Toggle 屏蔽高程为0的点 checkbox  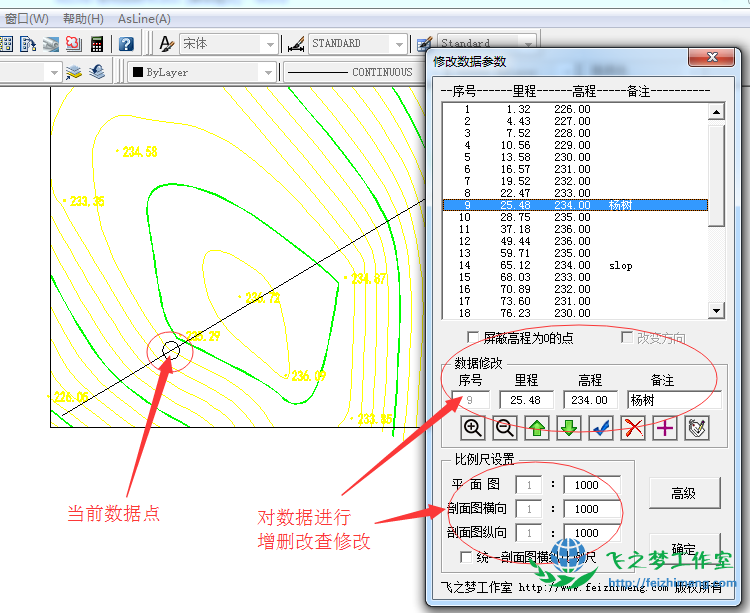coord(473,337)
